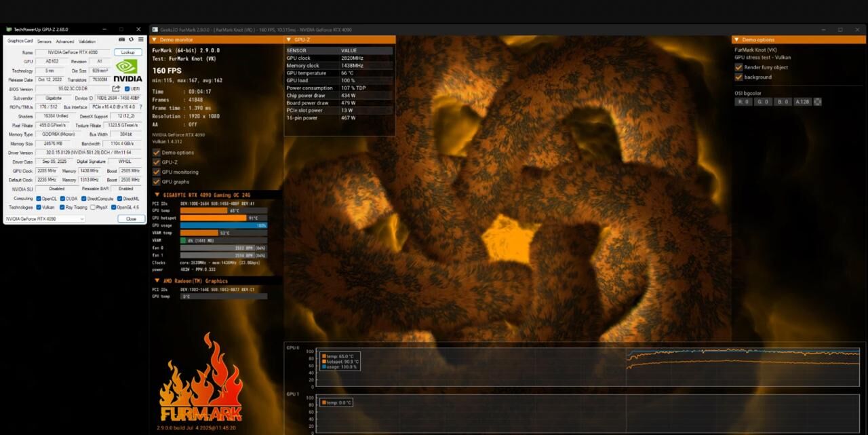Viewport: 868px width, 435px height.
Task: Click the GPU-Z screenshot camera icon
Action: tap(122, 39)
